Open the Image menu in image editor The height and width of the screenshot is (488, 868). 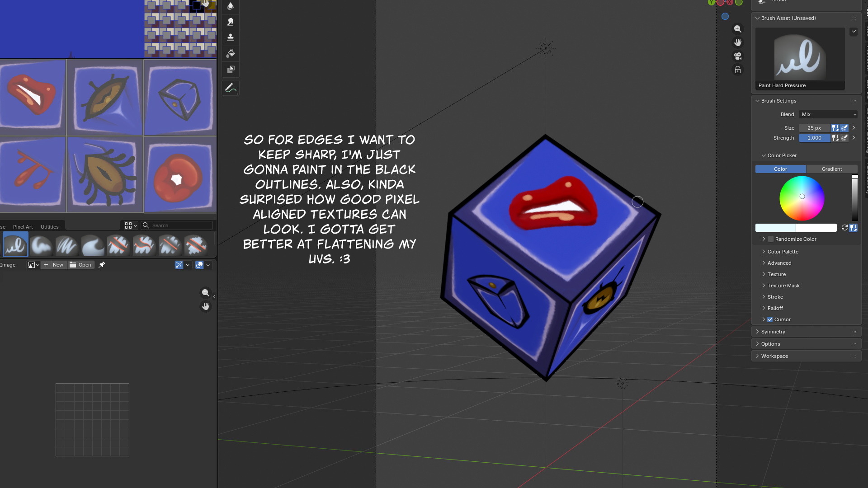pos(8,265)
